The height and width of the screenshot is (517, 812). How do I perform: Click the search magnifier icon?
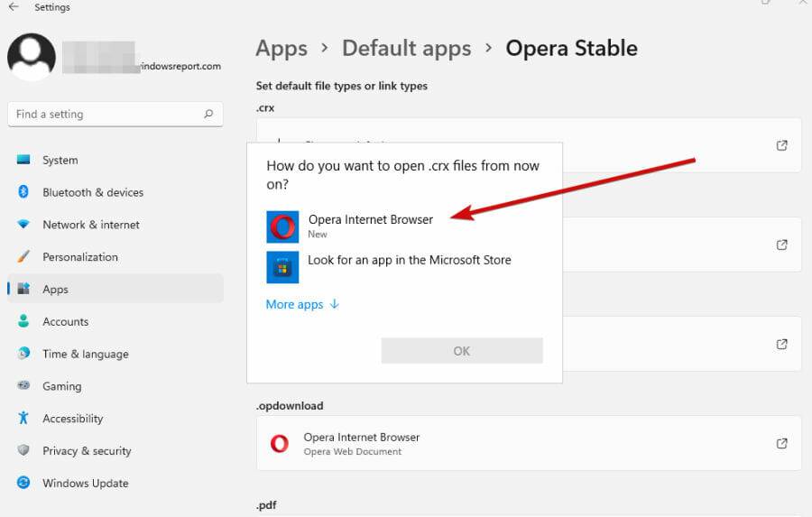(x=208, y=114)
